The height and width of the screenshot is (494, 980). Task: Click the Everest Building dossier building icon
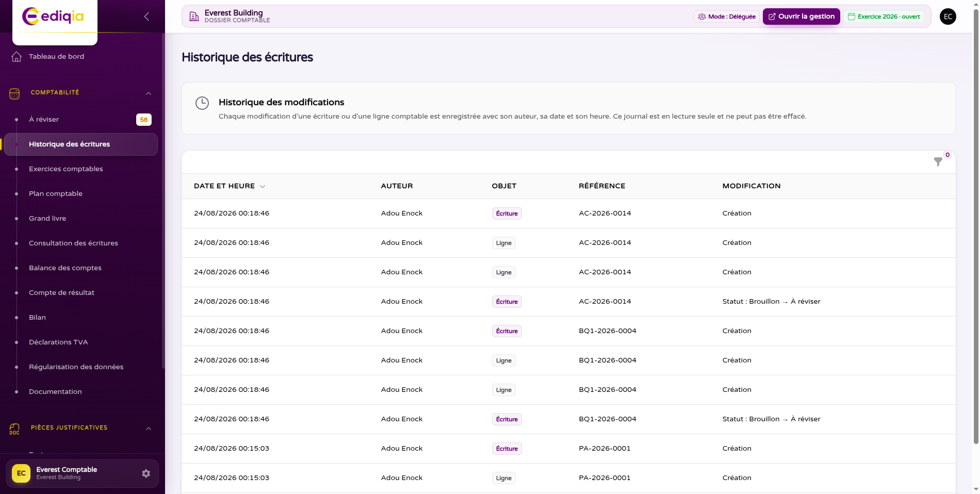coord(194,17)
